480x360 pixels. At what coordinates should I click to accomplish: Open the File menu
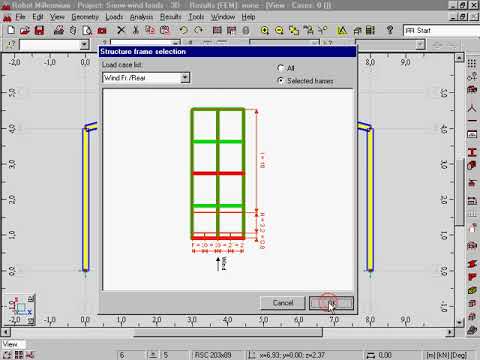click(20, 17)
